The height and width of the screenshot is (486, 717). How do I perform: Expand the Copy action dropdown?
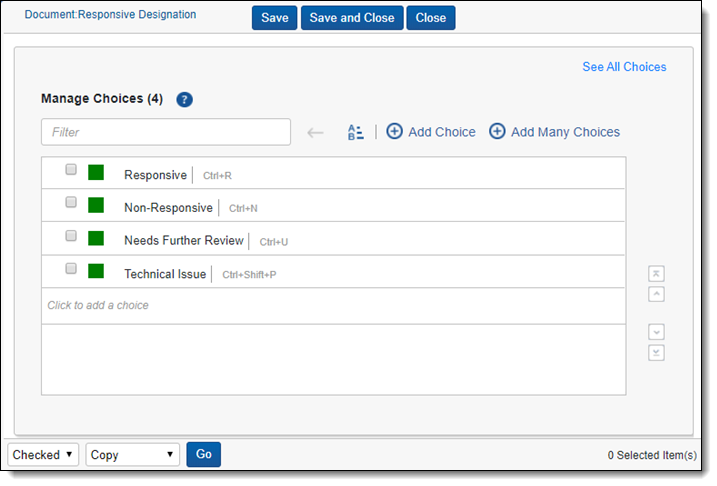click(133, 455)
